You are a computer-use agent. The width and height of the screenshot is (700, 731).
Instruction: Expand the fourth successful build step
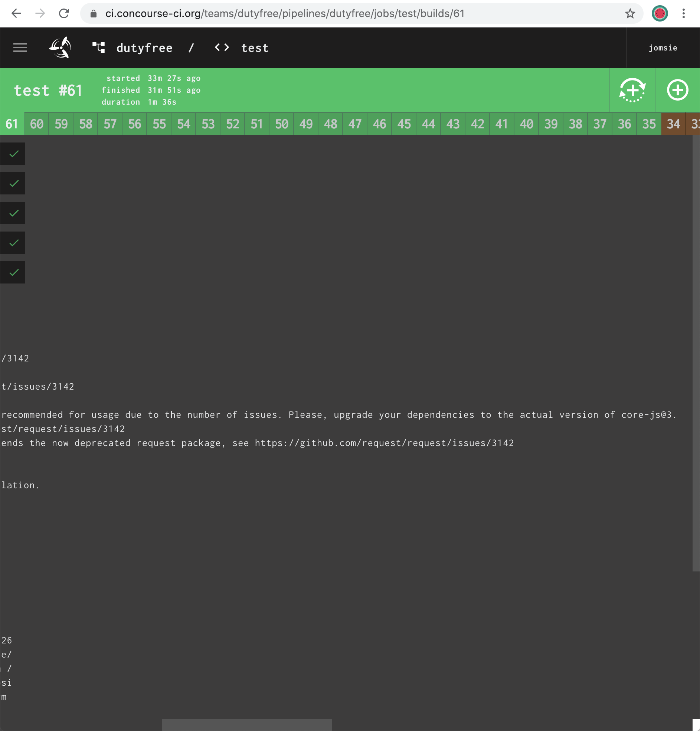pos(13,243)
